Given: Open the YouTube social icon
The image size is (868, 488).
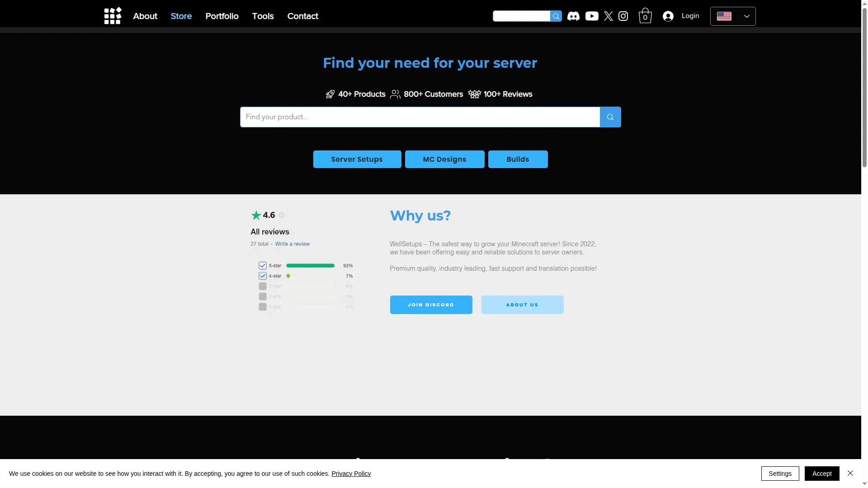Looking at the screenshot, I should tap(592, 16).
